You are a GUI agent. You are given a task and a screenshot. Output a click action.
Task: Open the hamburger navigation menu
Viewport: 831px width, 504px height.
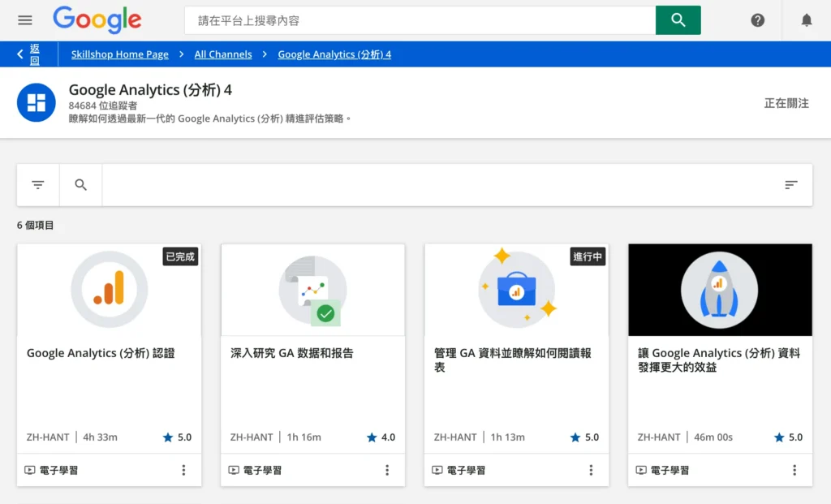coord(25,20)
